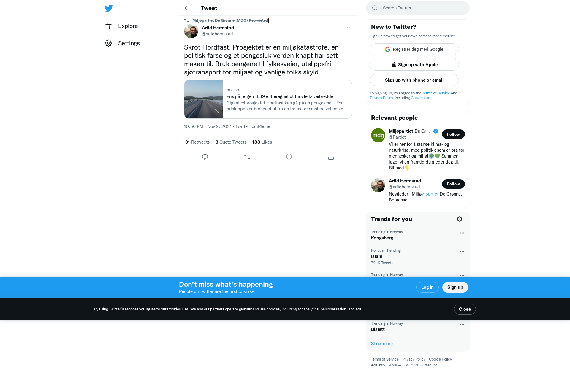Show more trends link
Screen dimensions: 570x392
[x=382, y=344]
